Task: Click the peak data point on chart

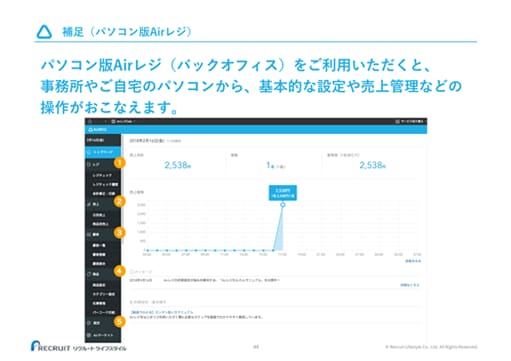Action: (x=283, y=205)
